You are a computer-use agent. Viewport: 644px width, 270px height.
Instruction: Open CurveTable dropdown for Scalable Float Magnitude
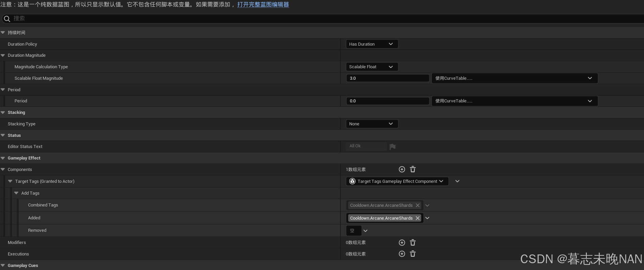515,78
